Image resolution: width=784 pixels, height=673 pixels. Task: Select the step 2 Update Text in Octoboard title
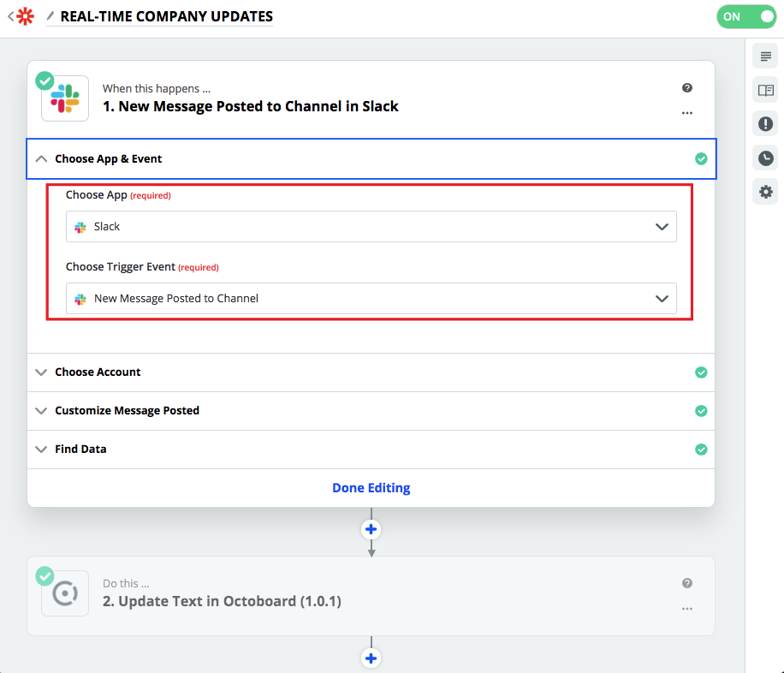pos(222,601)
